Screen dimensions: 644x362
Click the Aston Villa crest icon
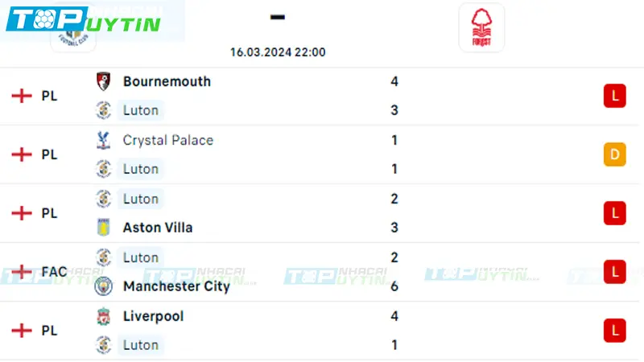[x=104, y=228]
